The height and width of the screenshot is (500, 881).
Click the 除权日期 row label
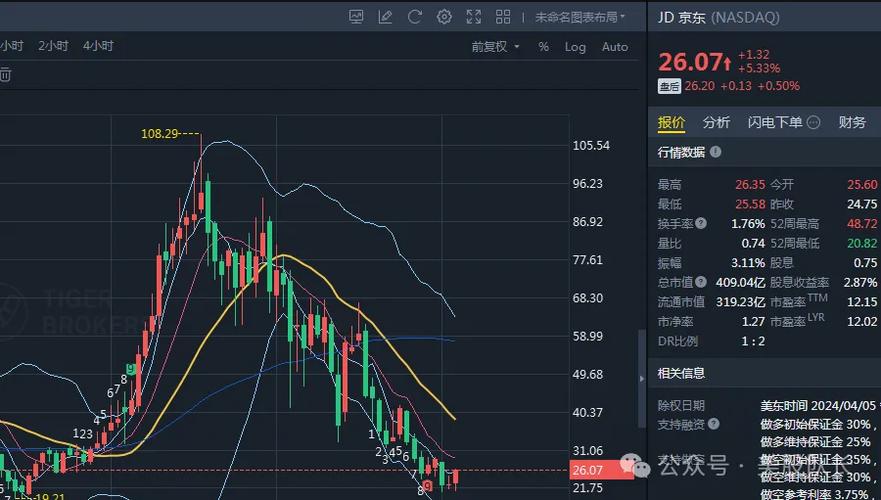(681, 406)
